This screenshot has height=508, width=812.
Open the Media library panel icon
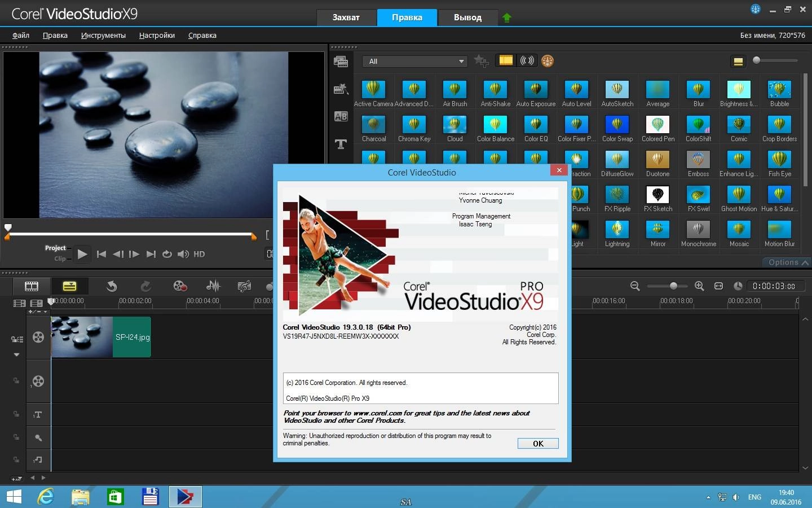coord(341,62)
